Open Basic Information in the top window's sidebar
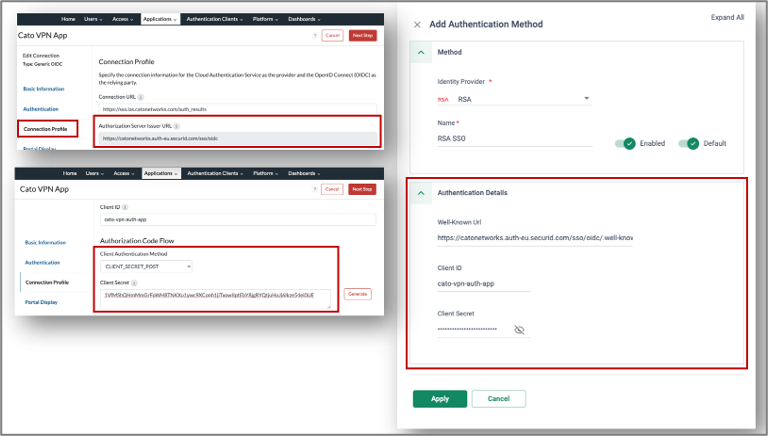768x436 pixels. coord(44,89)
